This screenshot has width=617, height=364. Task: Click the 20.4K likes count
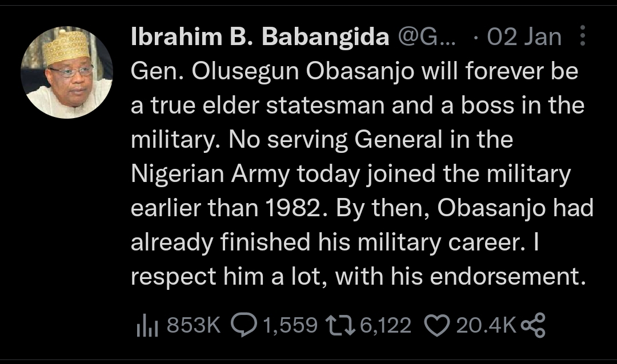(486, 325)
